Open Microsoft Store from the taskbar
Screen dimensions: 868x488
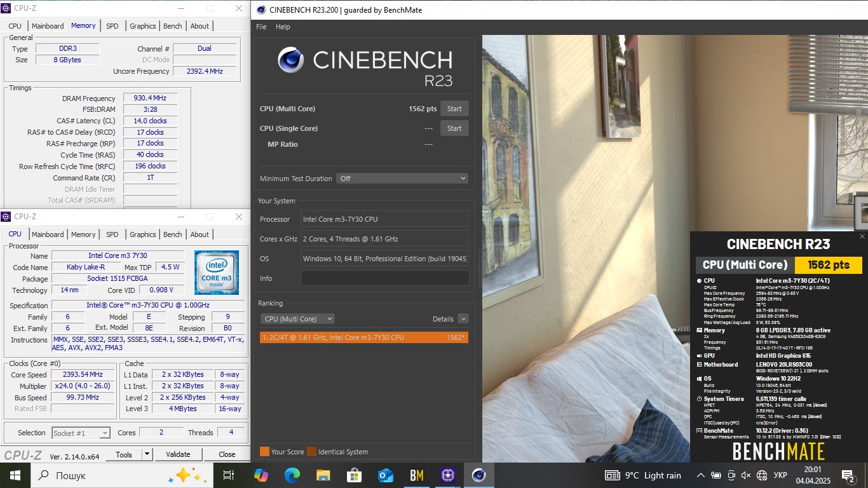click(x=354, y=475)
